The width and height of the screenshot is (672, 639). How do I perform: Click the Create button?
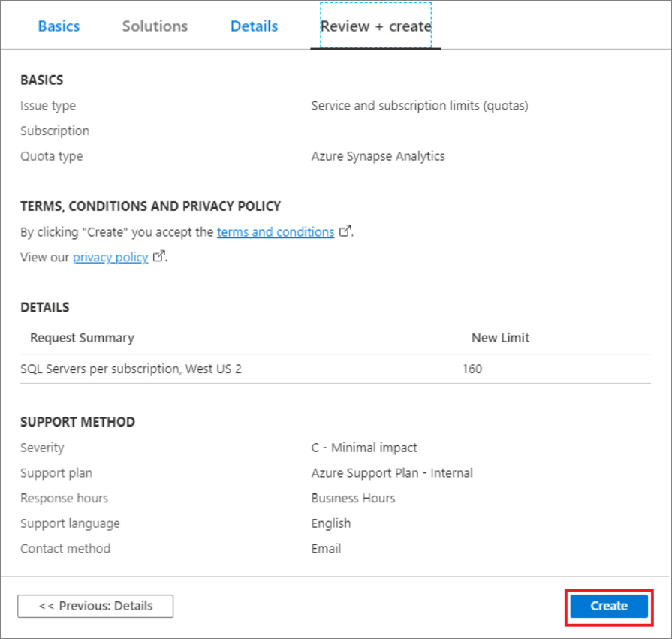coord(608,606)
